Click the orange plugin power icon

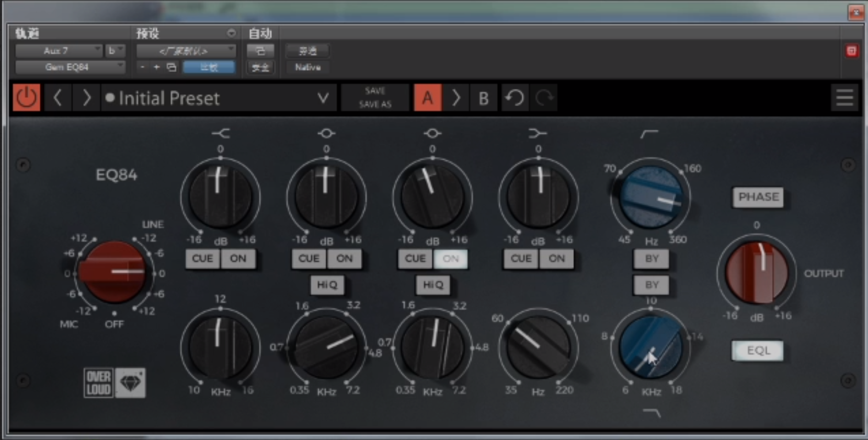(26, 98)
